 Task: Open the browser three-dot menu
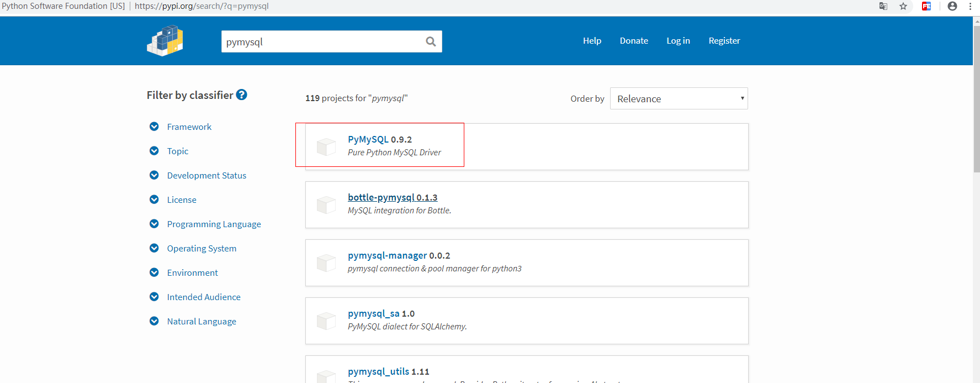[970, 6]
